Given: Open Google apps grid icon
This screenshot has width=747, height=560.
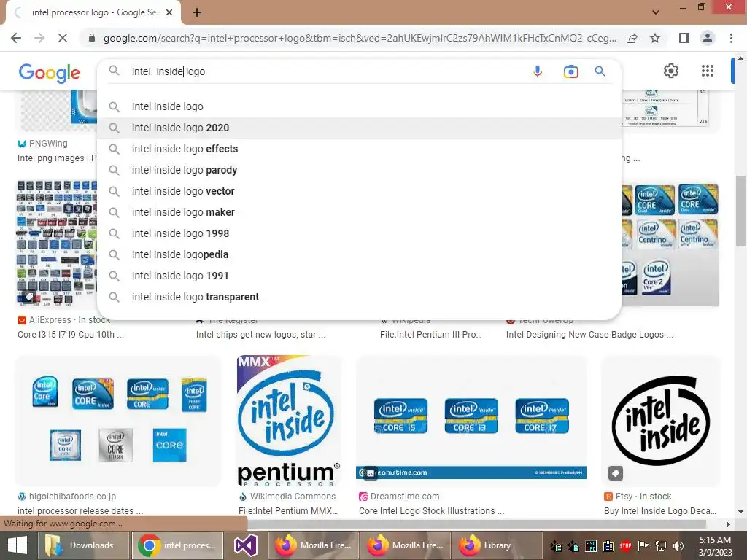Looking at the screenshot, I should [x=708, y=71].
